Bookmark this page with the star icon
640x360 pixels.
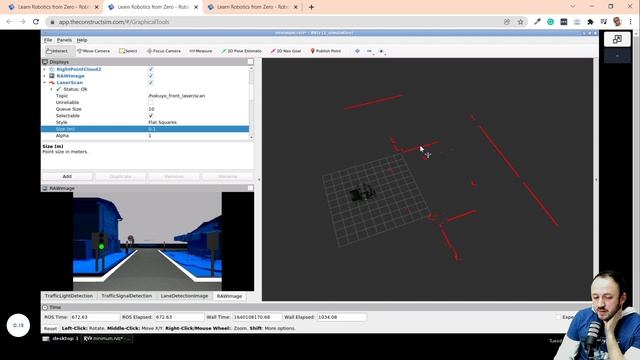[520, 22]
